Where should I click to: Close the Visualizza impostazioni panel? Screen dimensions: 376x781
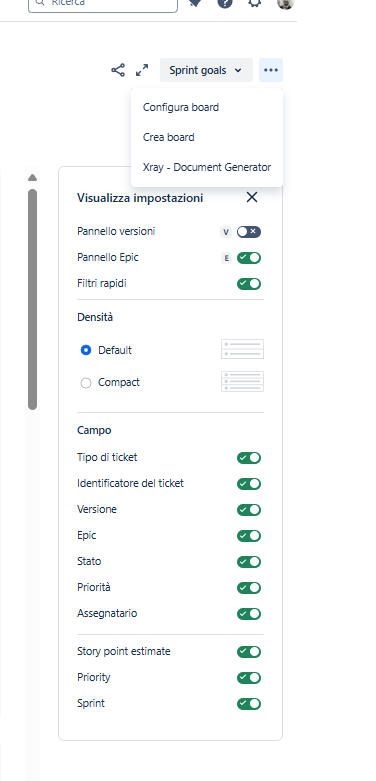tap(252, 197)
